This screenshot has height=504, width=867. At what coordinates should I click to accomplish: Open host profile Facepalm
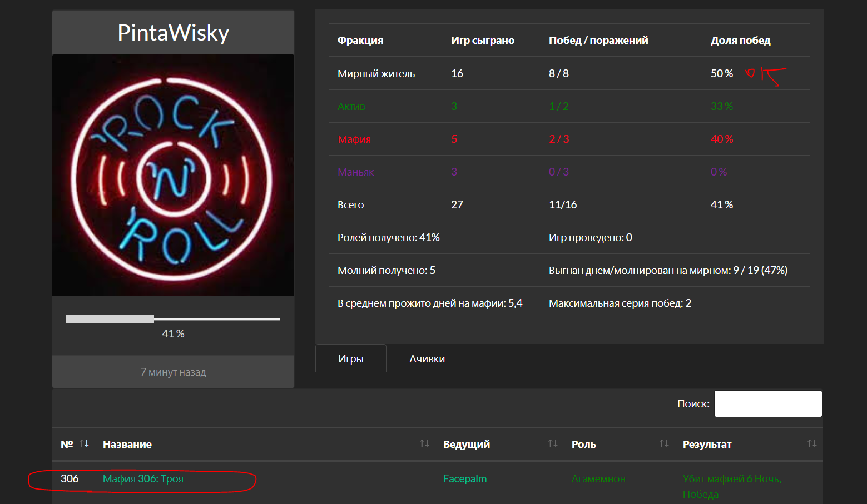(464, 479)
